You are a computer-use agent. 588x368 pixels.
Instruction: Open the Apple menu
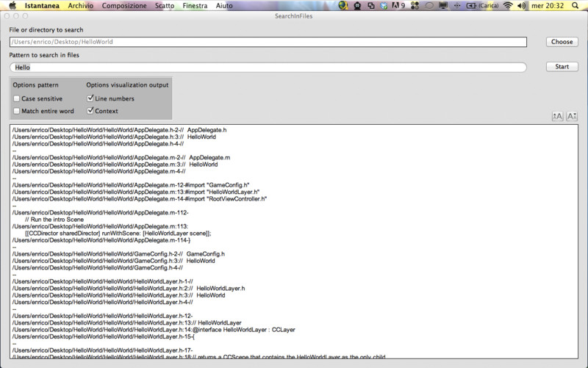tap(12, 5)
